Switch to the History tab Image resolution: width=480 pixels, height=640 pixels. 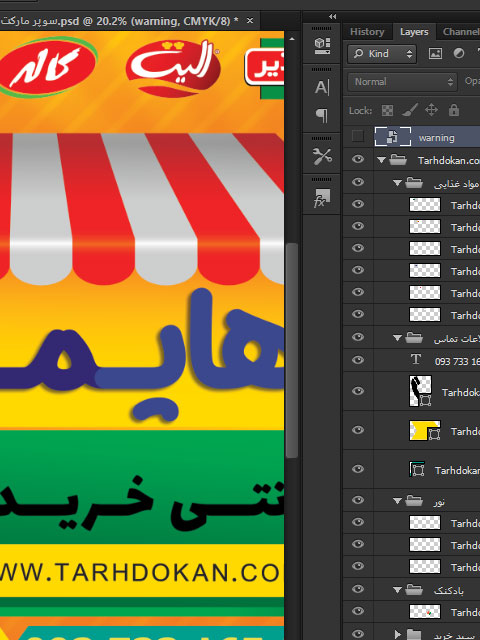pos(367,32)
